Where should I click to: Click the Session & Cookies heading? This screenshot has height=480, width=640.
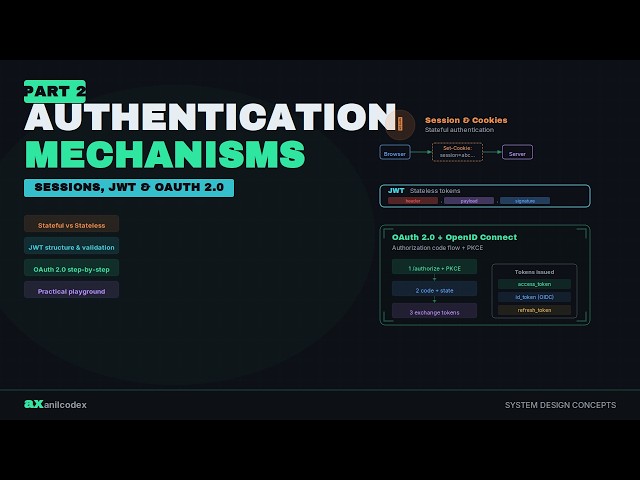click(x=466, y=120)
